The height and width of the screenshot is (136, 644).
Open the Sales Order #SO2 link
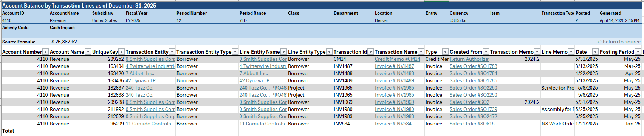point(469,102)
